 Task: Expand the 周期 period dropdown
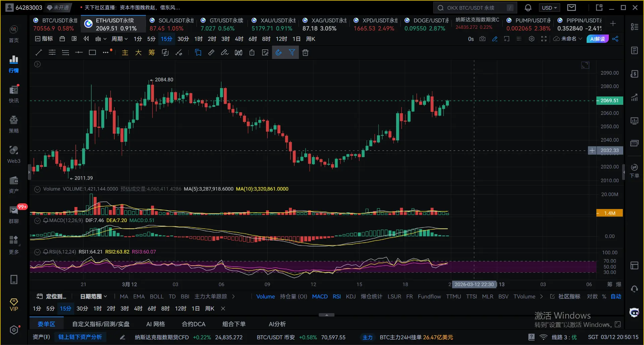119,39
